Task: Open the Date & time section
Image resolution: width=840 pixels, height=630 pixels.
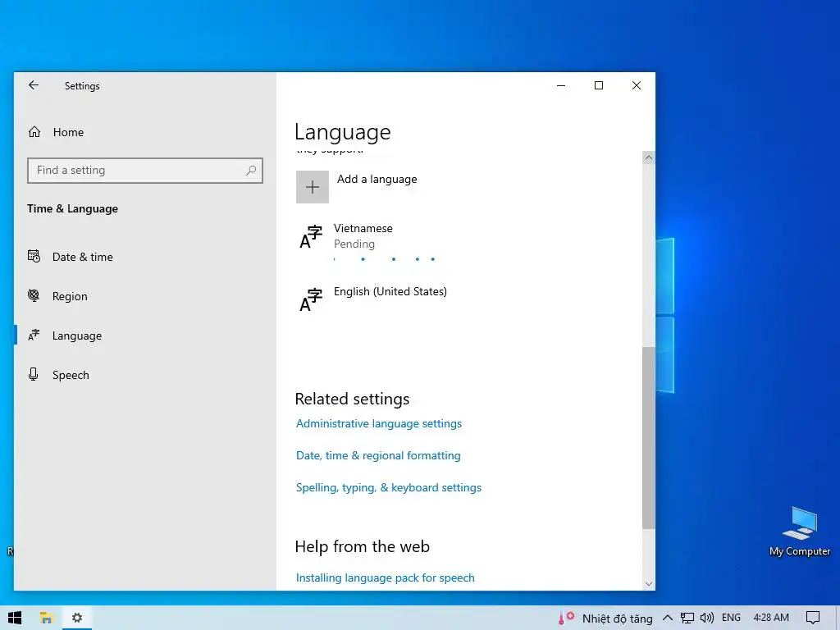Action: pos(83,257)
